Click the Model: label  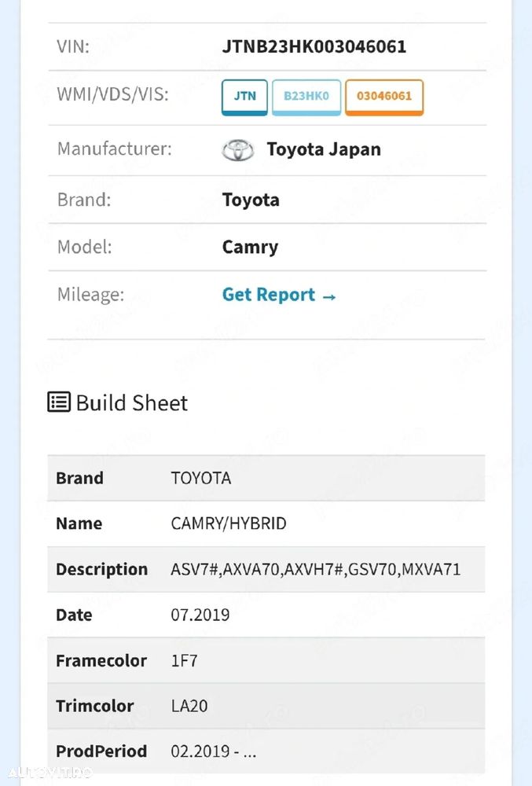coord(84,247)
